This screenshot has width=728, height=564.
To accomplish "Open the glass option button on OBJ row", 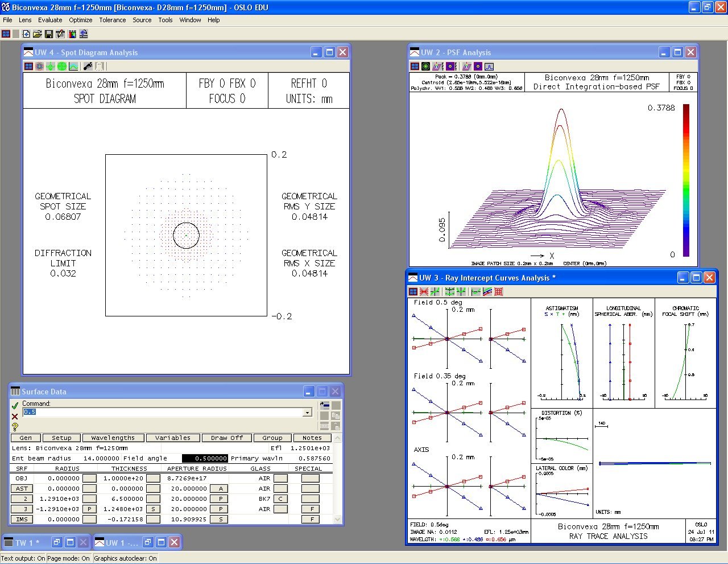I will point(280,478).
